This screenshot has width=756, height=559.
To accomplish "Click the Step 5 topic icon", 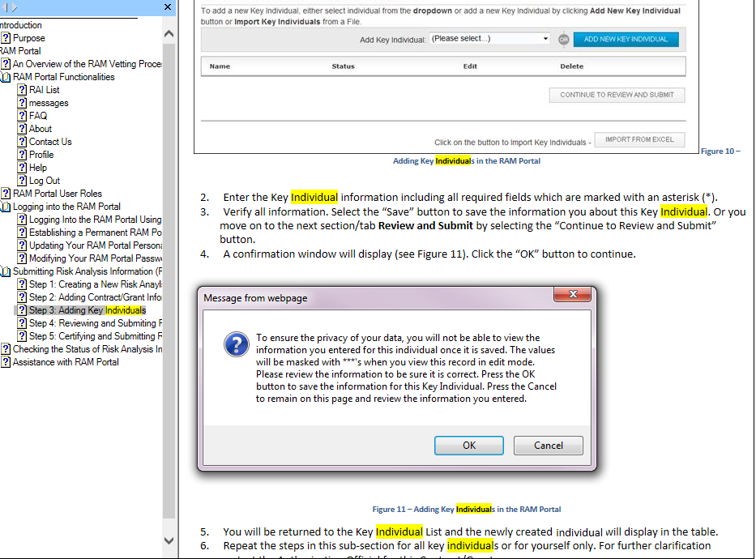I will [x=22, y=336].
